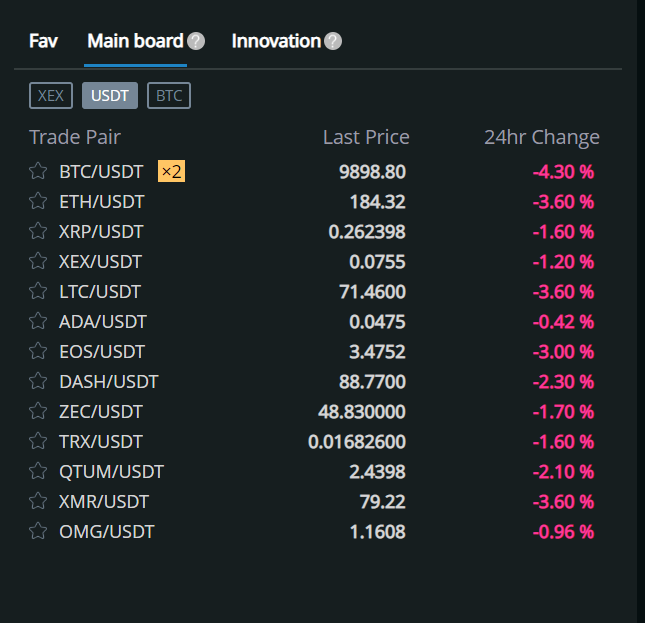Toggle favorite star for XMR/USDT
This screenshot has width=645, height=623.
click(38, 501)
